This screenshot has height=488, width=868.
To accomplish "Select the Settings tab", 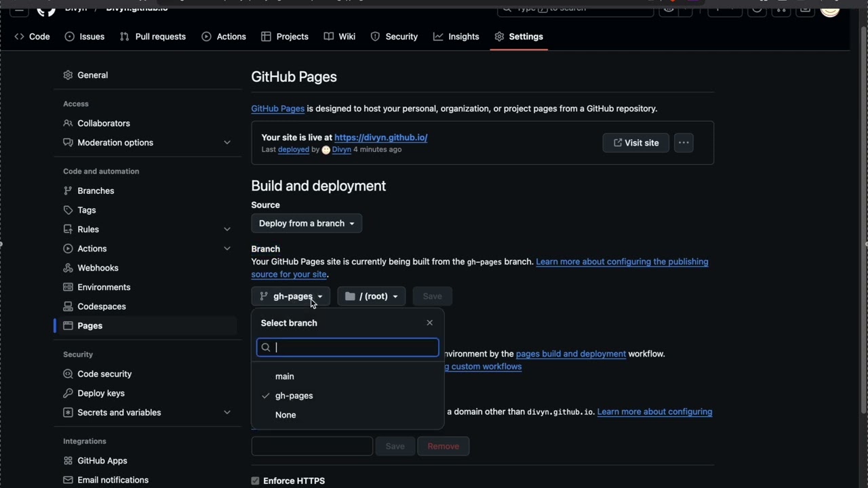I will pyautogui.click(x=519, y=37).
